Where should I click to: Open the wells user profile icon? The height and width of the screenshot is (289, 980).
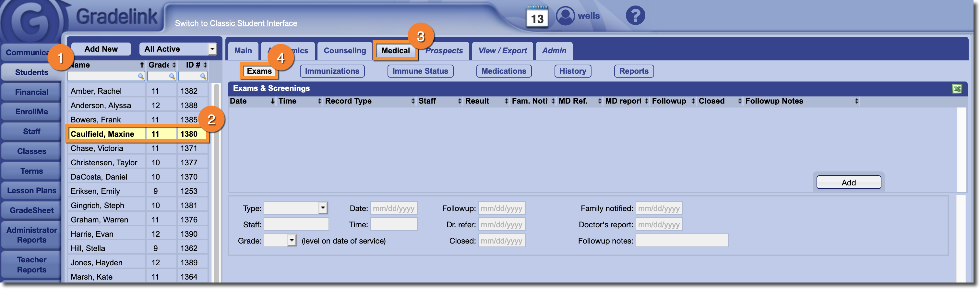coord(565,16)
